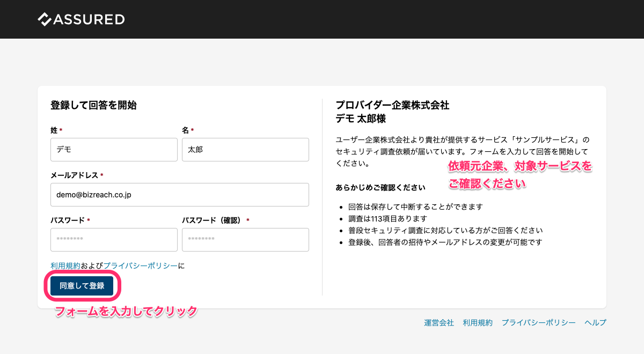Viewport: 644px width, 354px height.
Task: Open the ヘルプ footer link
Action: [x=595, y=322]
